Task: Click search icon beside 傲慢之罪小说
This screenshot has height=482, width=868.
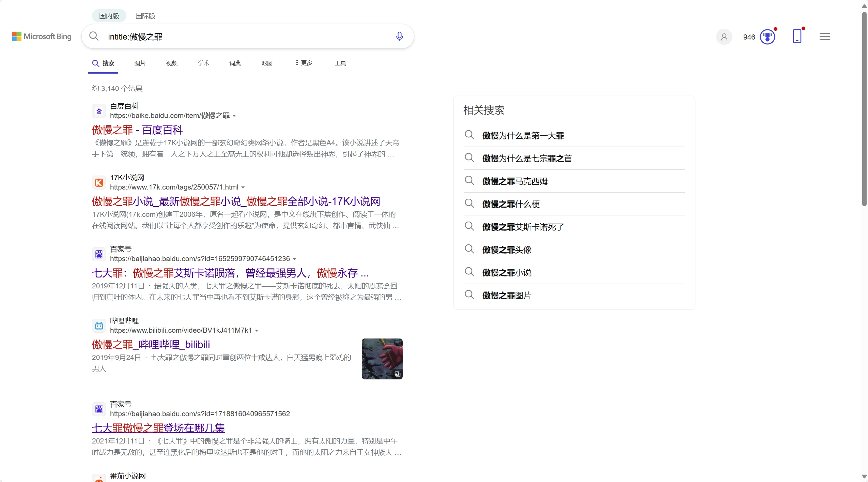Action: point(469,272)
